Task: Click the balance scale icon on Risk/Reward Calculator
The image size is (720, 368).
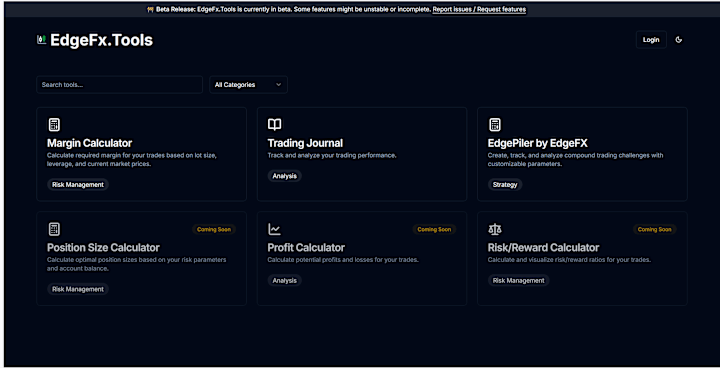Action: (495, 229)
